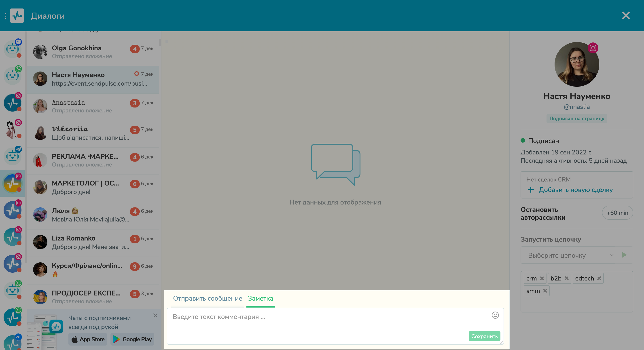Expand the Выберите цепочку dropdown
The image size is (644, 350).
[568, 255]
